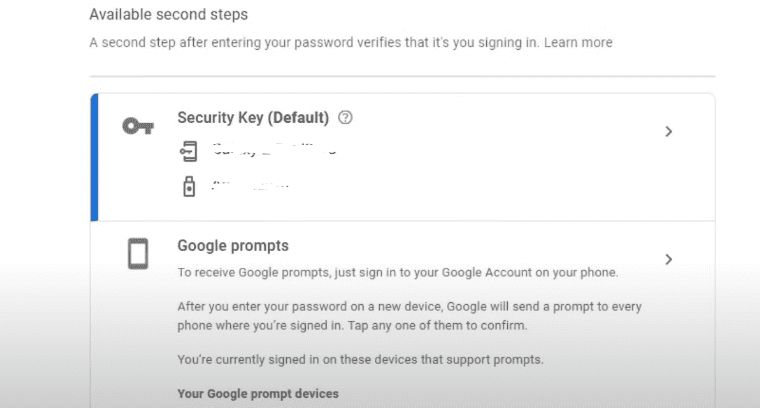Click the blue default indicator bar
The width and height of the screenshot is (760, 408).
[94, 156]
